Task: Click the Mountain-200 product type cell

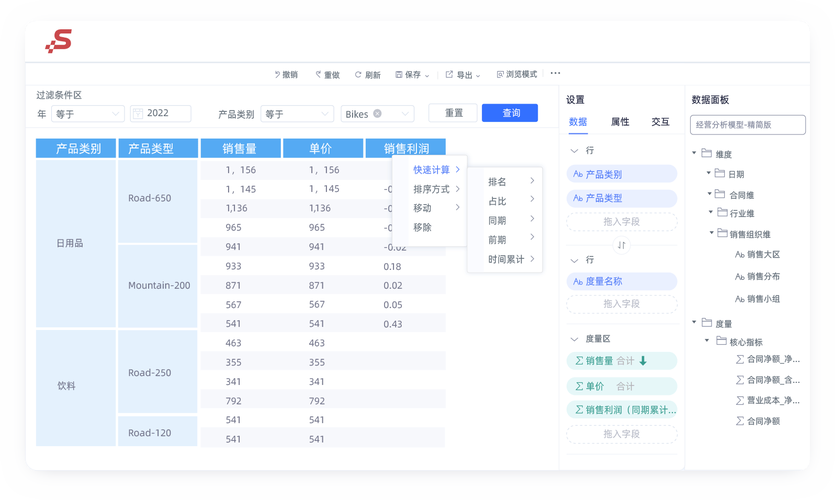Action: [x=158, y=286]
